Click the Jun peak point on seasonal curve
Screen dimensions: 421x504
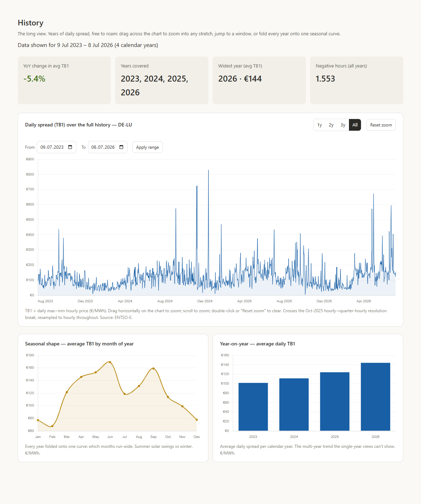tap(110, 362)
